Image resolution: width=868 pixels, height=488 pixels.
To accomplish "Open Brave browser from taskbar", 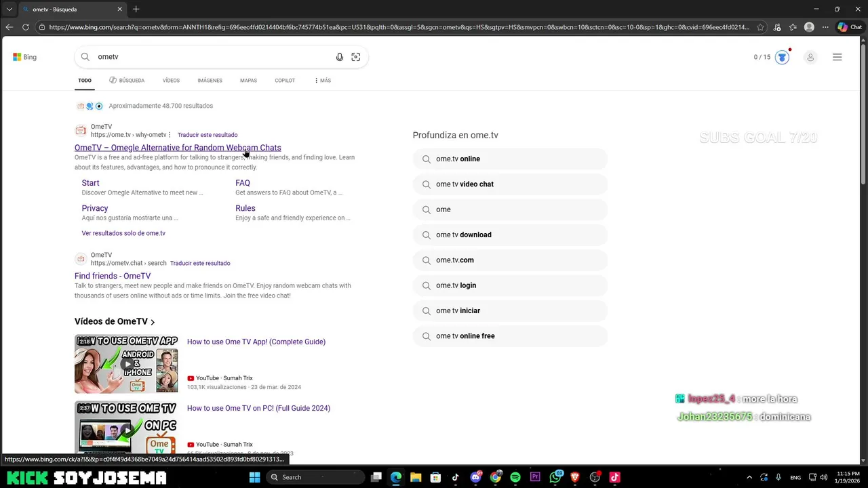I will [575, 477].
